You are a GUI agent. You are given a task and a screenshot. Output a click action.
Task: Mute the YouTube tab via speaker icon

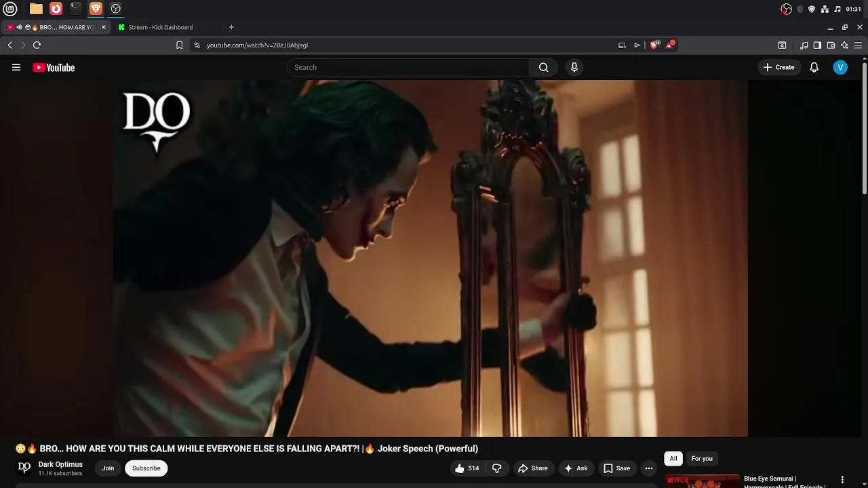coord(19,27)
